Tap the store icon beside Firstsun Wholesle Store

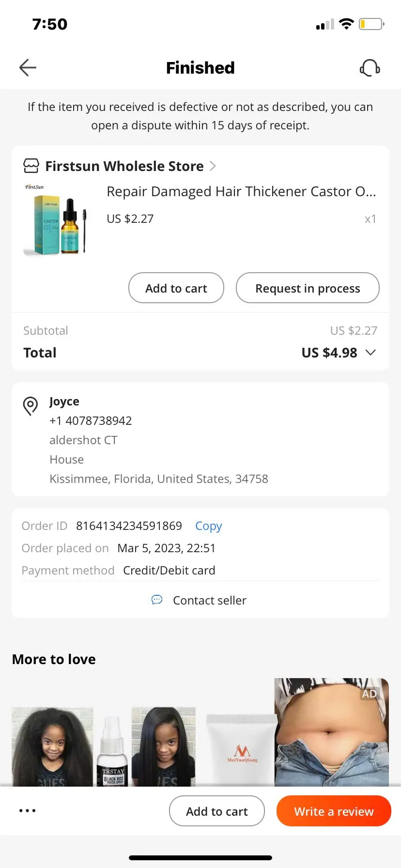pyautogui.click(x=31, y=166)
